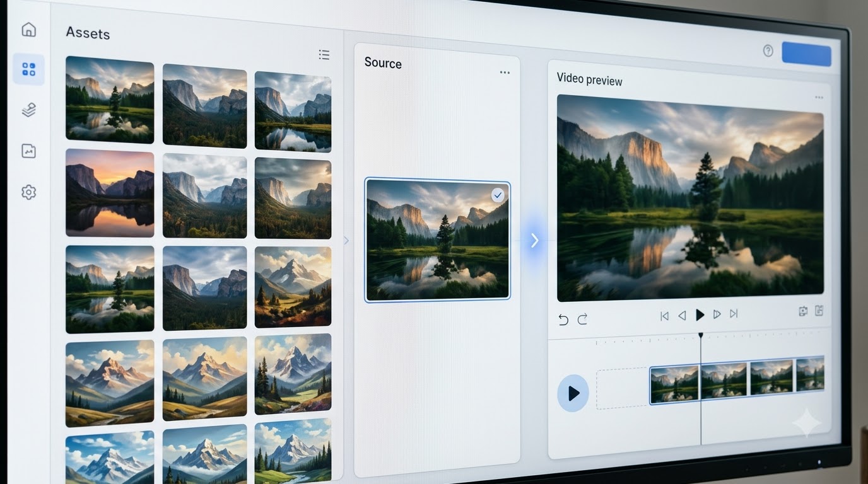Click the "Source" panel heading
Screen dimensions: 868x484
pyautogui.click(x=383, y=63)
